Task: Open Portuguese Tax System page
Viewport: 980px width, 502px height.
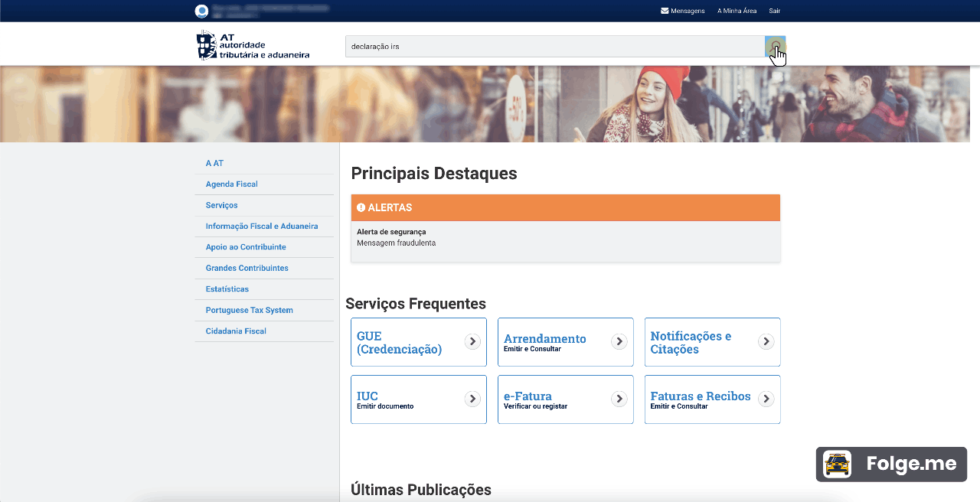Action: [x=249, y=310]
